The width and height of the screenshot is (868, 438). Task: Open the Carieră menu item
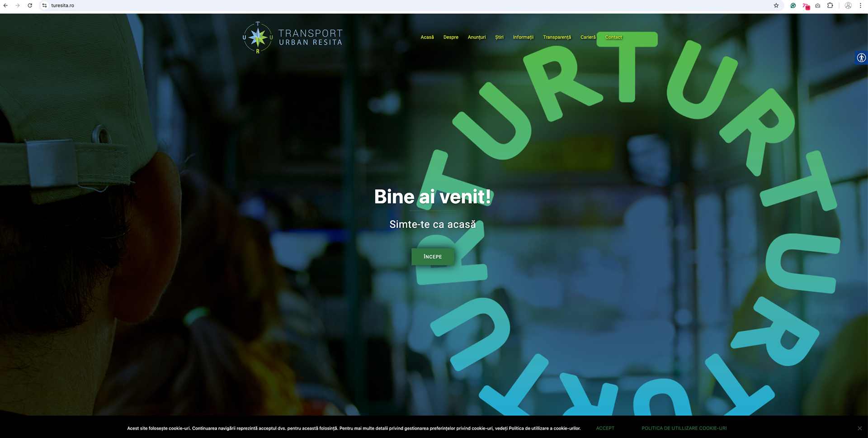(x=588, y=37)
